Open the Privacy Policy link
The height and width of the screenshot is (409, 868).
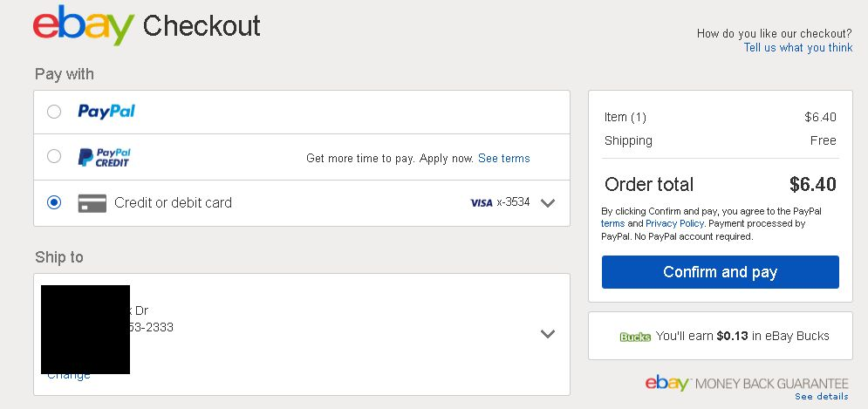point(674,223)
